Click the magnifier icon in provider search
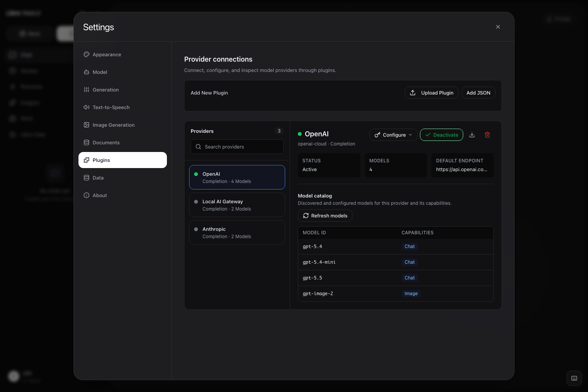Viewport: 588px width, 392px height. point(198,147)
